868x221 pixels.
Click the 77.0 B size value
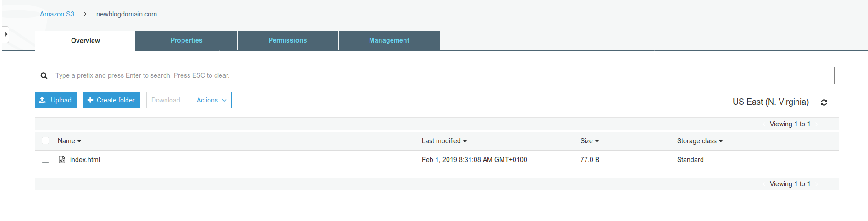pyautogui.click(x=590, y=160)
